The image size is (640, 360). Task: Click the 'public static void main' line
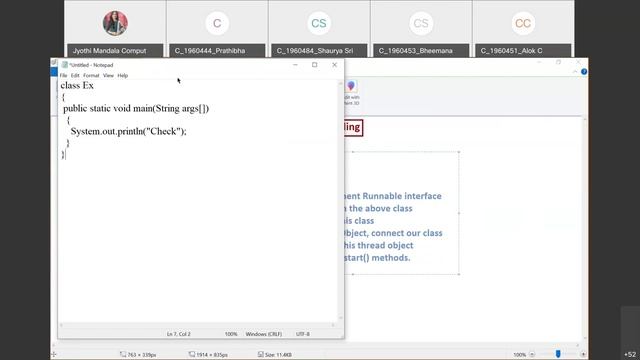136,109
